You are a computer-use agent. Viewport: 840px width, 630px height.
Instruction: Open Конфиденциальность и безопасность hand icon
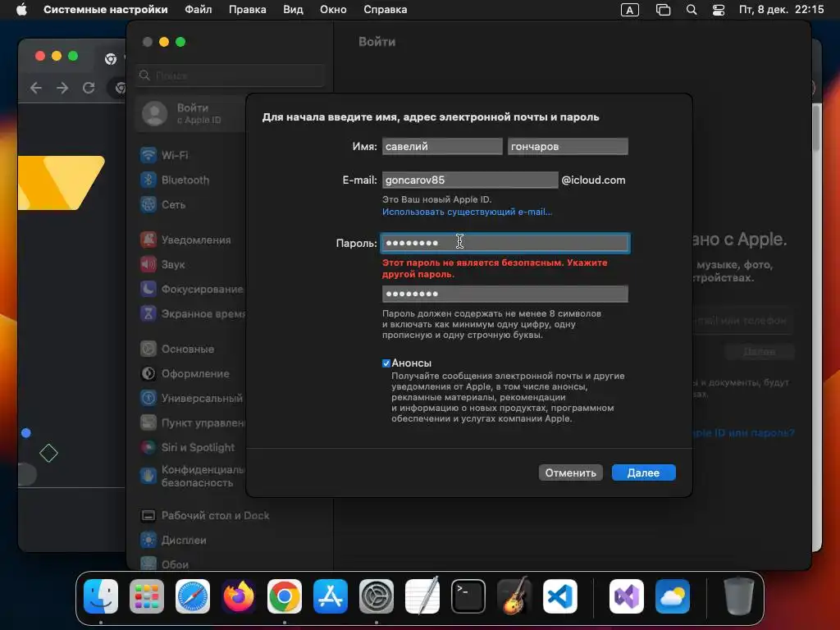[148, 476]
